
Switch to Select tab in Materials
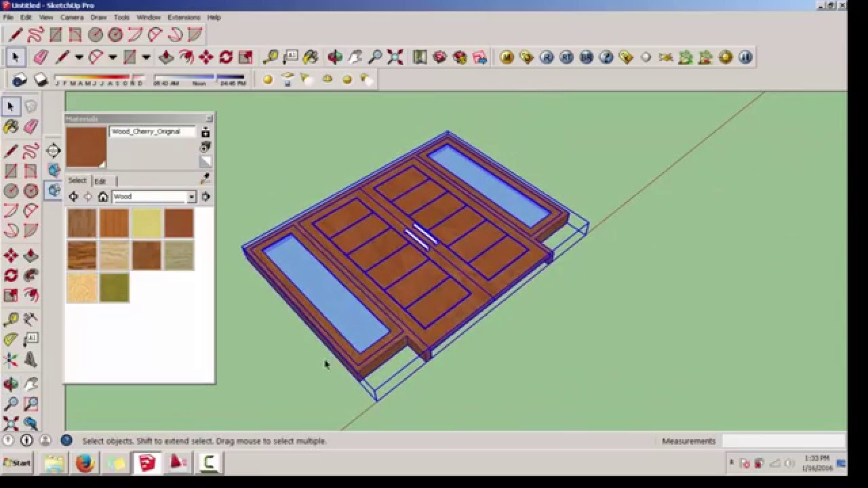click(x=77, y=180)
